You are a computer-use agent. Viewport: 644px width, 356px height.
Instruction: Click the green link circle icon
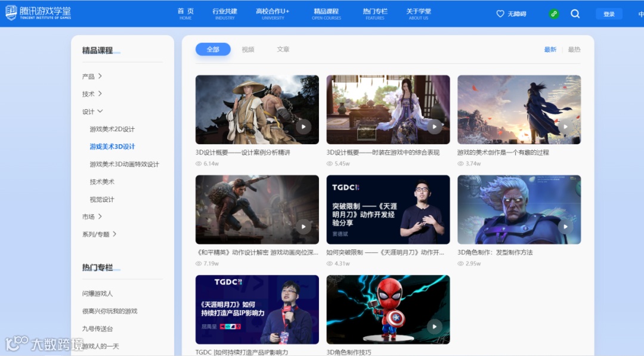coord(553,14)
